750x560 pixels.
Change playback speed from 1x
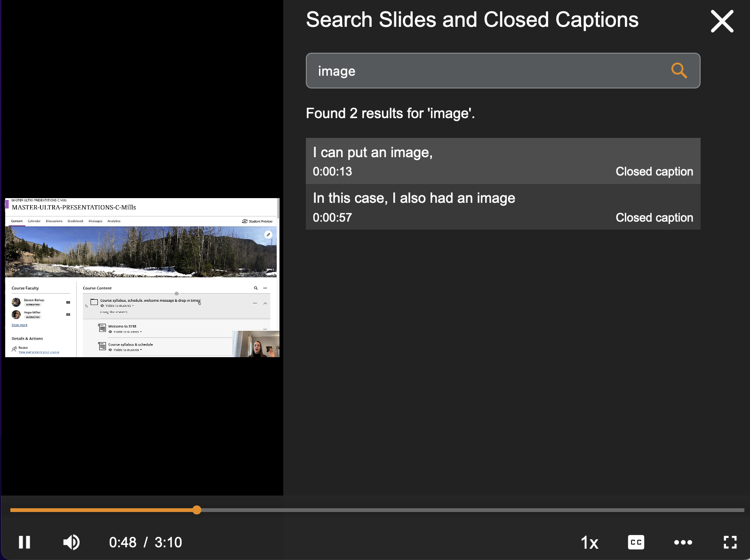click(589, 543)
